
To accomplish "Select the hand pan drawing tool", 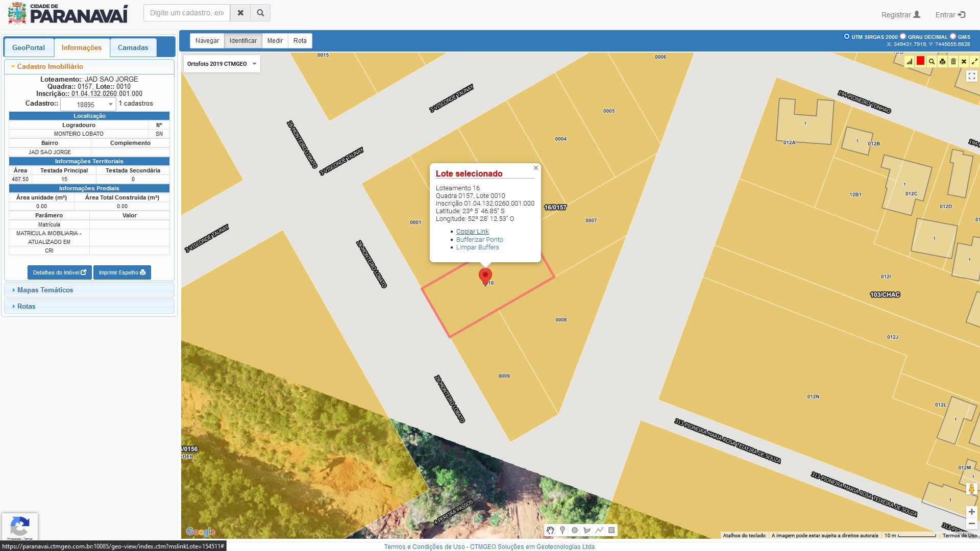I will pyautogui.click(x=550, y=530).
